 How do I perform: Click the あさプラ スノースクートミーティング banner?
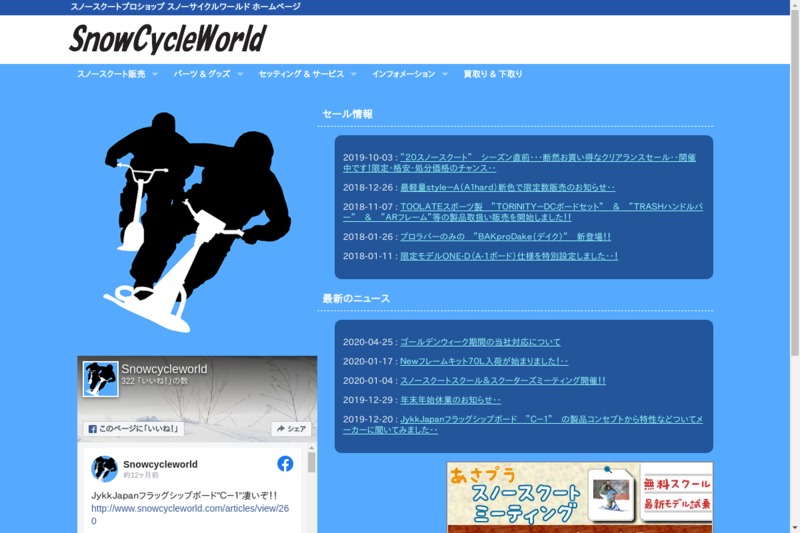point(580,497)
